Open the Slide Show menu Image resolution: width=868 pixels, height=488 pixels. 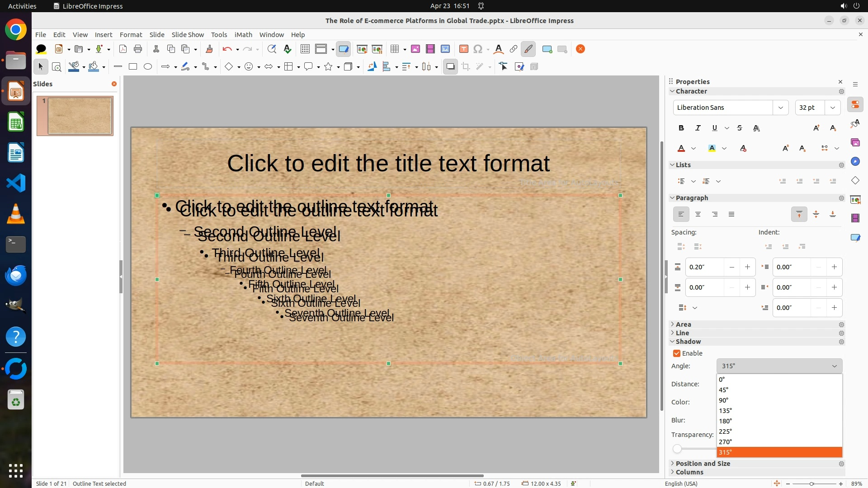188,35
